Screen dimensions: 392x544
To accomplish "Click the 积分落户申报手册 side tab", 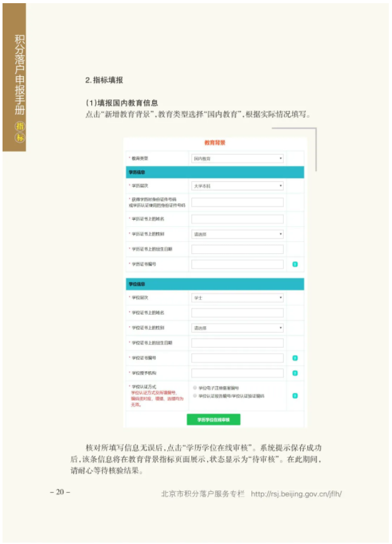I will 14,77.
